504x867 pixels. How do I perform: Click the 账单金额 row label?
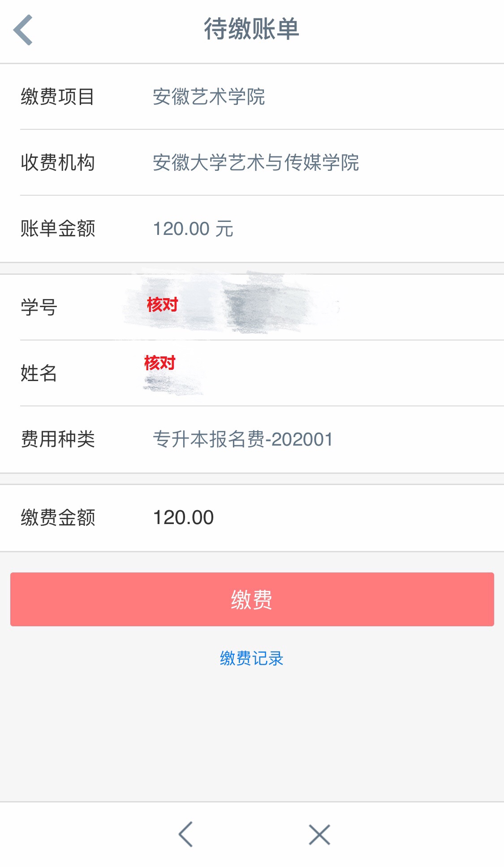pos(58,228)
